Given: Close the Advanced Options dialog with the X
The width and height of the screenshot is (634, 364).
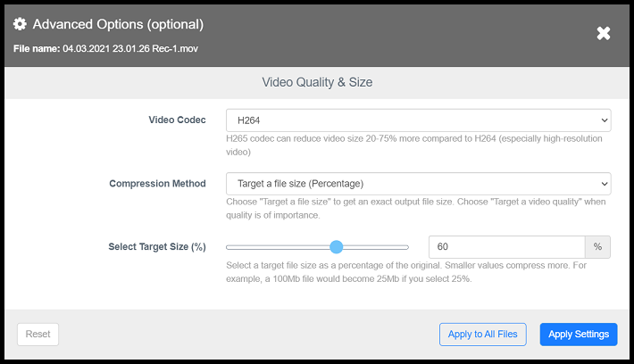Looking at the screenshot, I should pos(604,33).
